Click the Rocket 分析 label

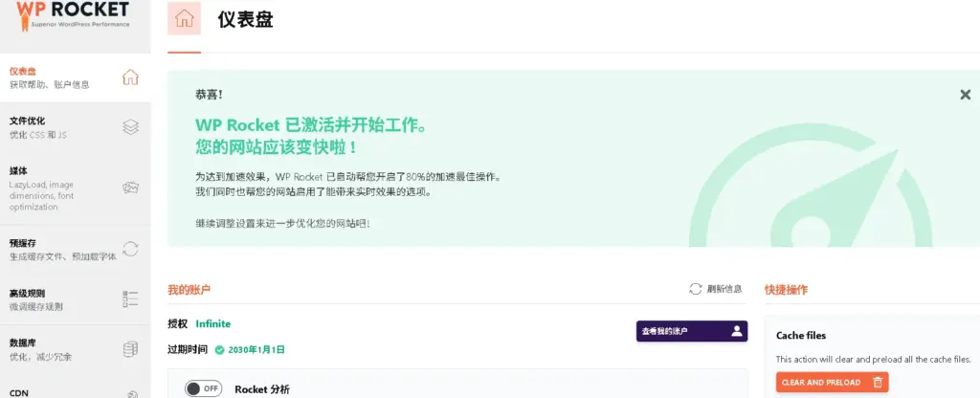click(262, 389)
